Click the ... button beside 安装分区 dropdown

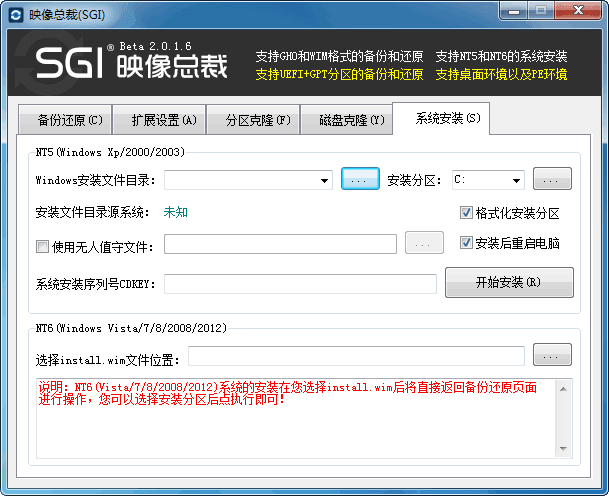click(552, 179)
